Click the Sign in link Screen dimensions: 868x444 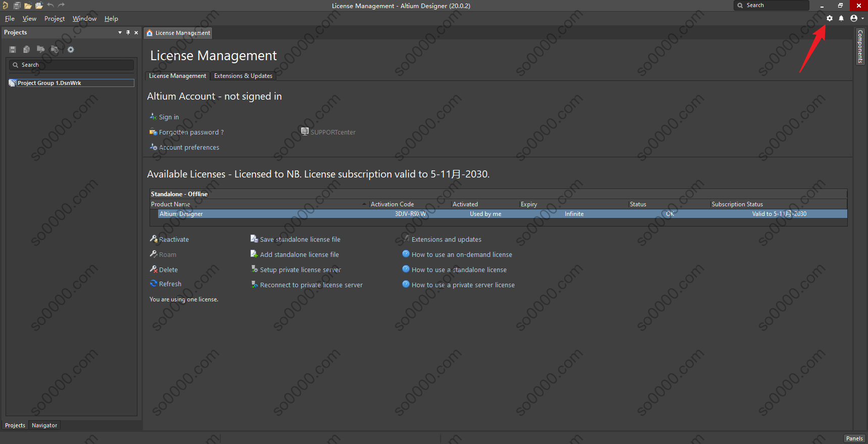pos(169,117)
